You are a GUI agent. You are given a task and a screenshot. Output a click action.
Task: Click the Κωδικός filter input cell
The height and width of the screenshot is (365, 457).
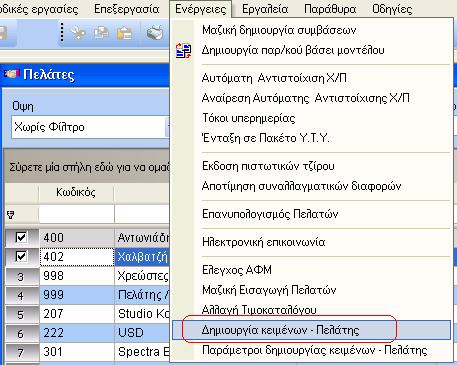click(x=76, y=214)
